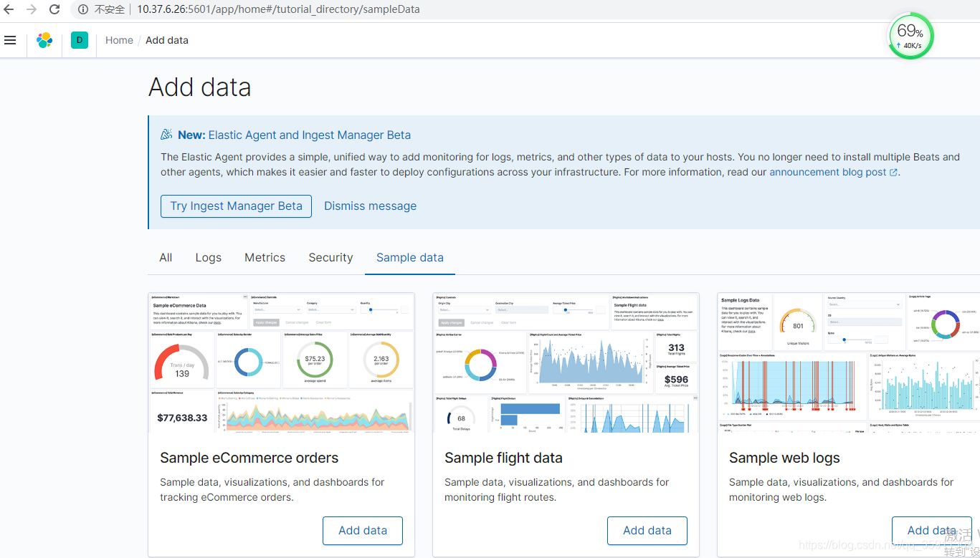980x558 pixels.
Task: Select the Sample data tab
Action: tap(410, 257)
